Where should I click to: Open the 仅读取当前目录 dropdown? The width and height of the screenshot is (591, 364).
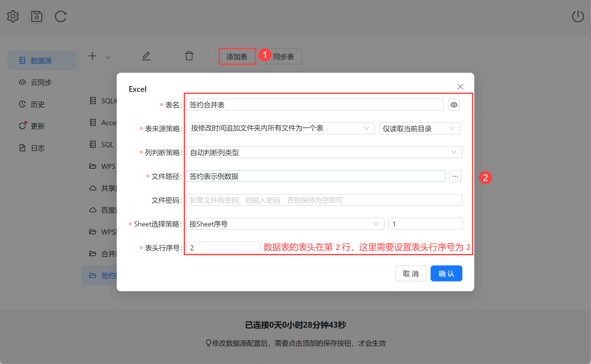[419, 128]
